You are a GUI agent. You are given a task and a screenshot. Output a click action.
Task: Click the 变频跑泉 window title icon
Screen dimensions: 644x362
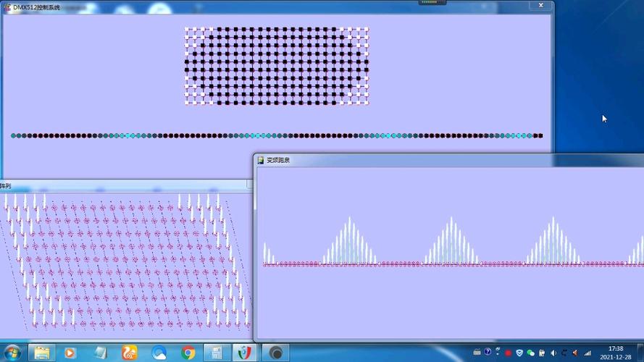click(261, 160)
